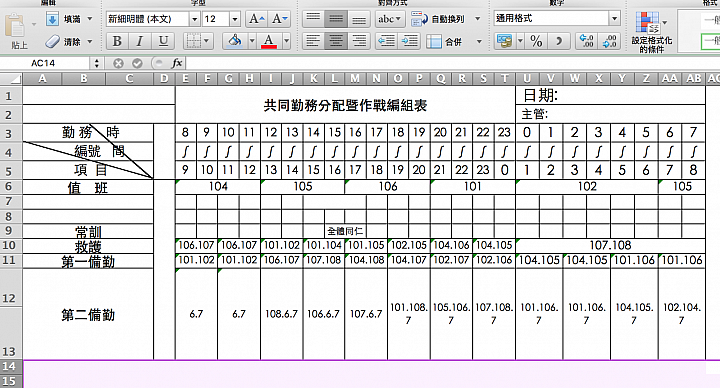Align text right
The image size is (720, 388).
[x=359, y=41]
